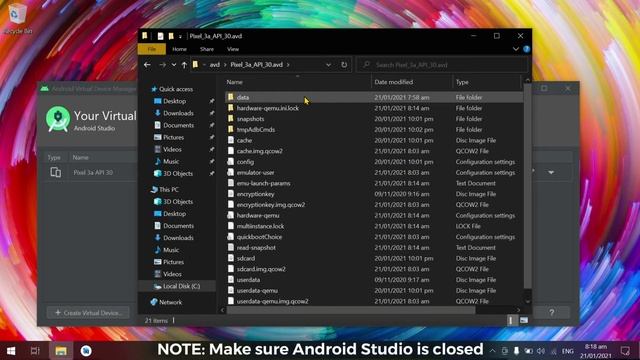
Task: Click the blue app taskbar icon
Action: (x=86, y=351)
